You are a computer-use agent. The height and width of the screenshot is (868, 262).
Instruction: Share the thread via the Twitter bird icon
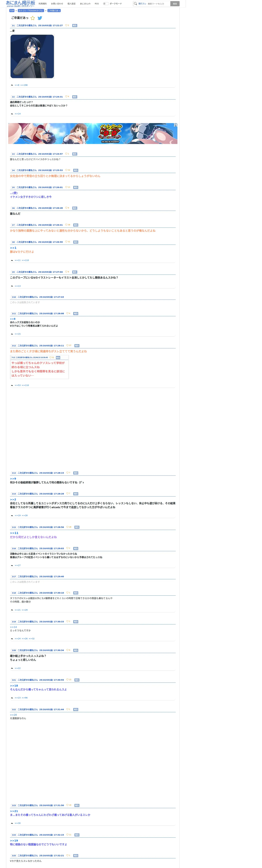point(40,18)
